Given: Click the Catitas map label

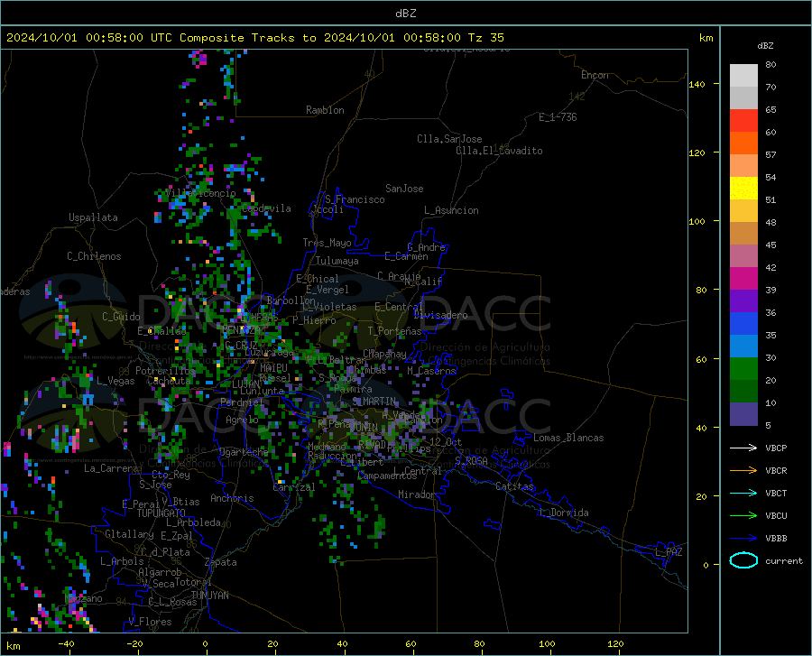Looking at the screenshot, I should point(514,486).
